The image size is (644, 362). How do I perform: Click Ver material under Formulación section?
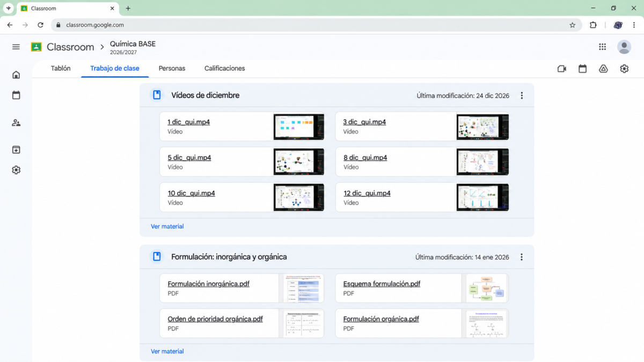pos(167,351)
